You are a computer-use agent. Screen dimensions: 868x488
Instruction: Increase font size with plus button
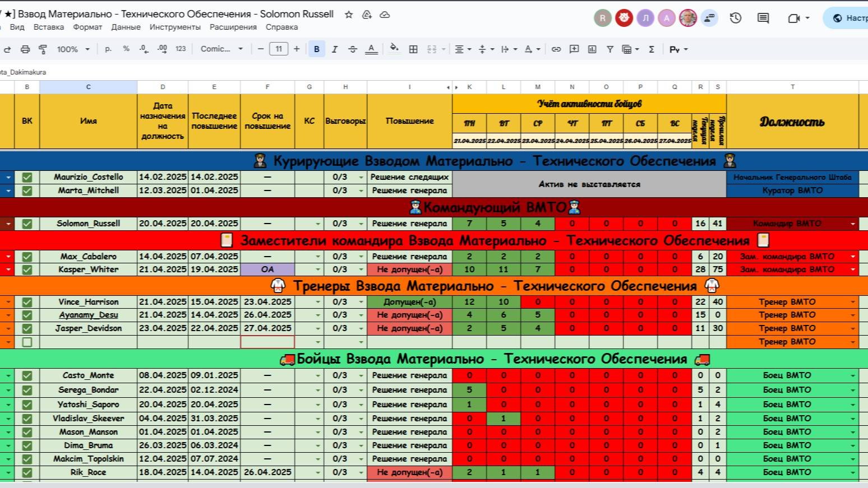297,49
